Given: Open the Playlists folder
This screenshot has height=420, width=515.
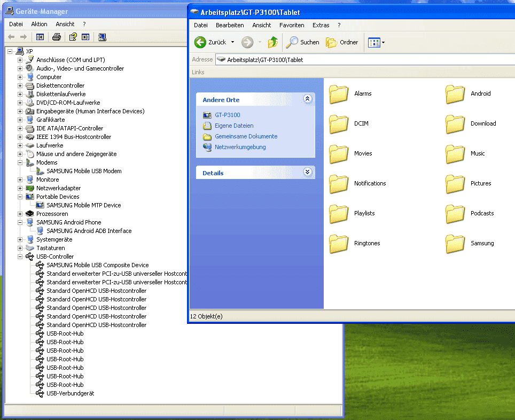Looking at the screenshot, I should [352, 213].
